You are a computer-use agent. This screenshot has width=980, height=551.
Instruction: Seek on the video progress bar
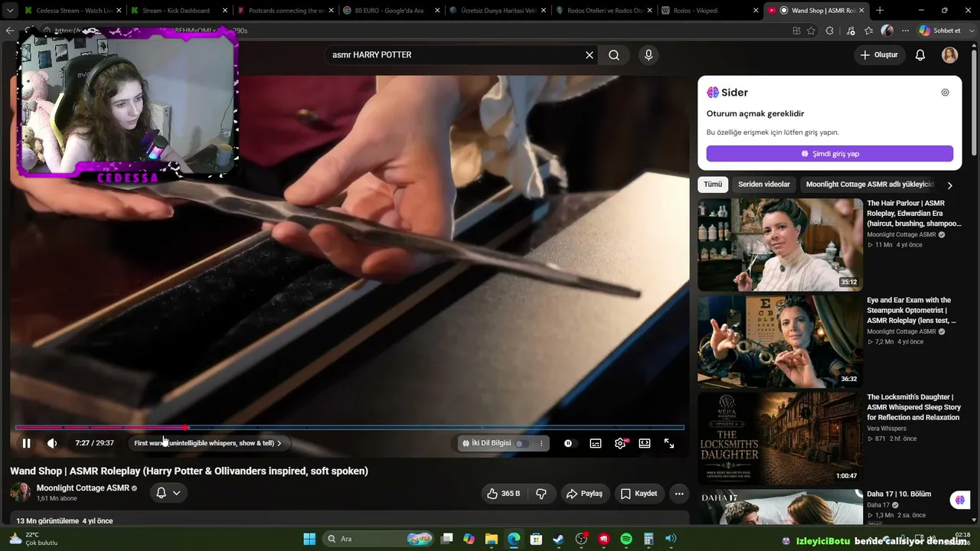point(349,427)
